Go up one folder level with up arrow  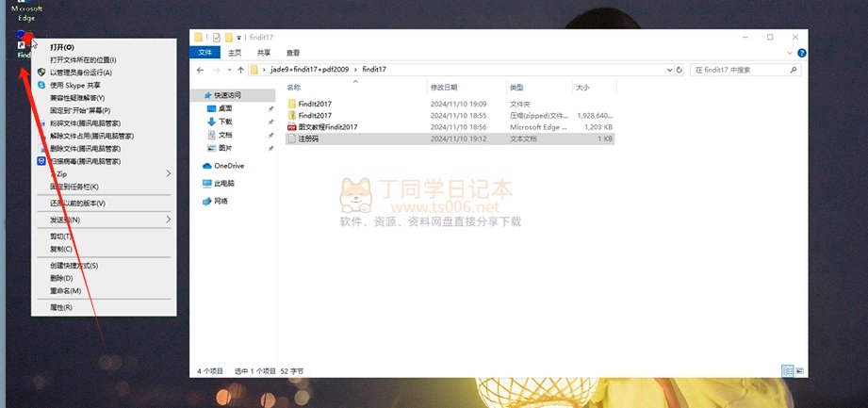pyautogui.click(x=241, y=70)
